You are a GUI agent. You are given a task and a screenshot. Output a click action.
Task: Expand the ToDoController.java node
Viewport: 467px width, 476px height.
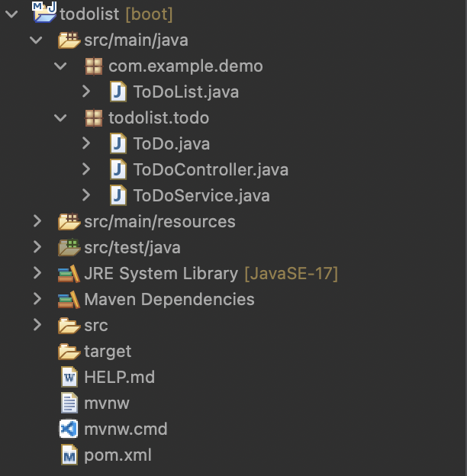[86, 169]
